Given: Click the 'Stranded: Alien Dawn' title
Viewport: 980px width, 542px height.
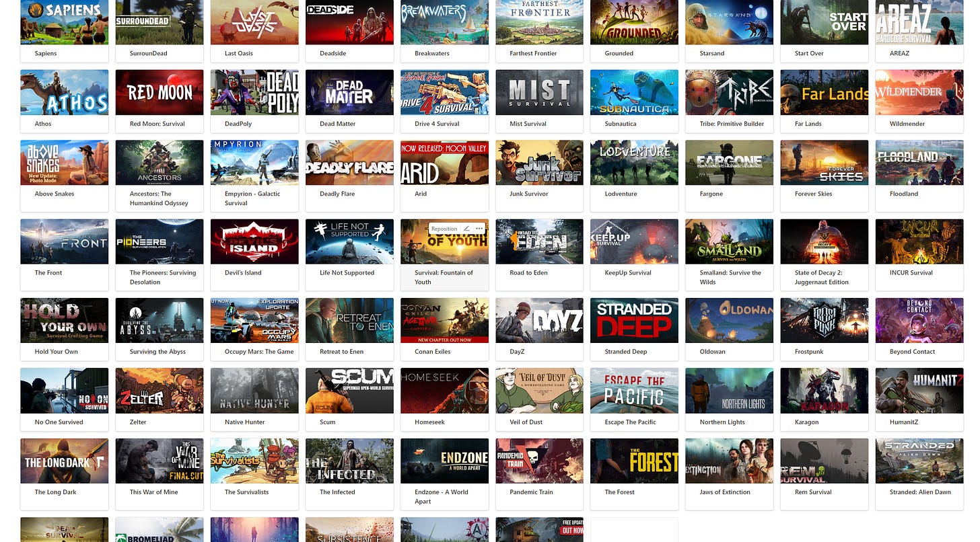Looking at the screenshot, I should pos(921,492).
